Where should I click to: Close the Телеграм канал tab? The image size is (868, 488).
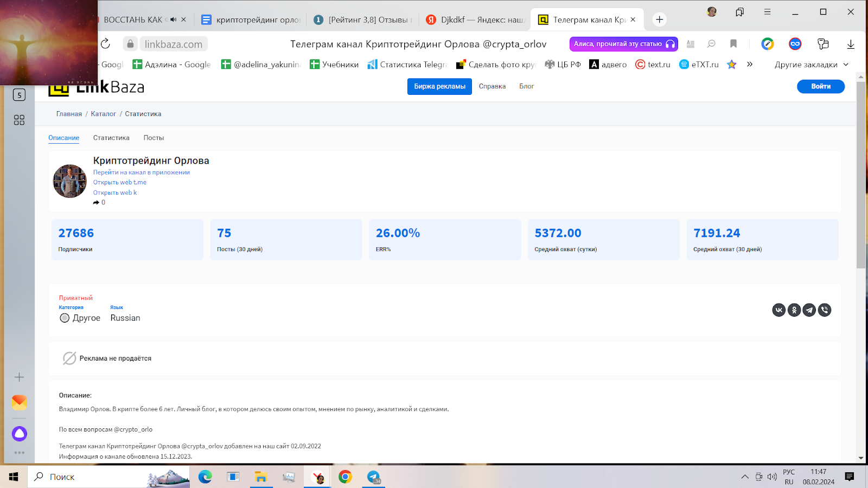(x=633, y=20)
